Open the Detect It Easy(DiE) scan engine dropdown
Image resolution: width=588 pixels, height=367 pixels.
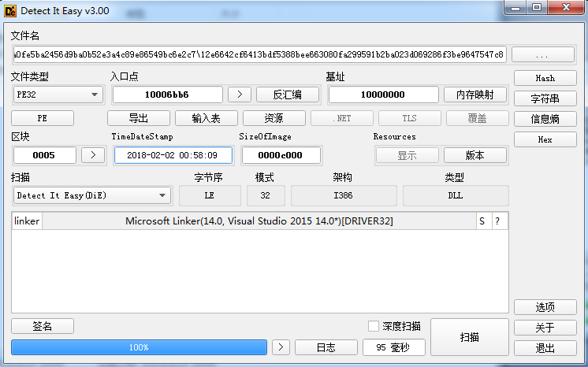pos(92,195)
